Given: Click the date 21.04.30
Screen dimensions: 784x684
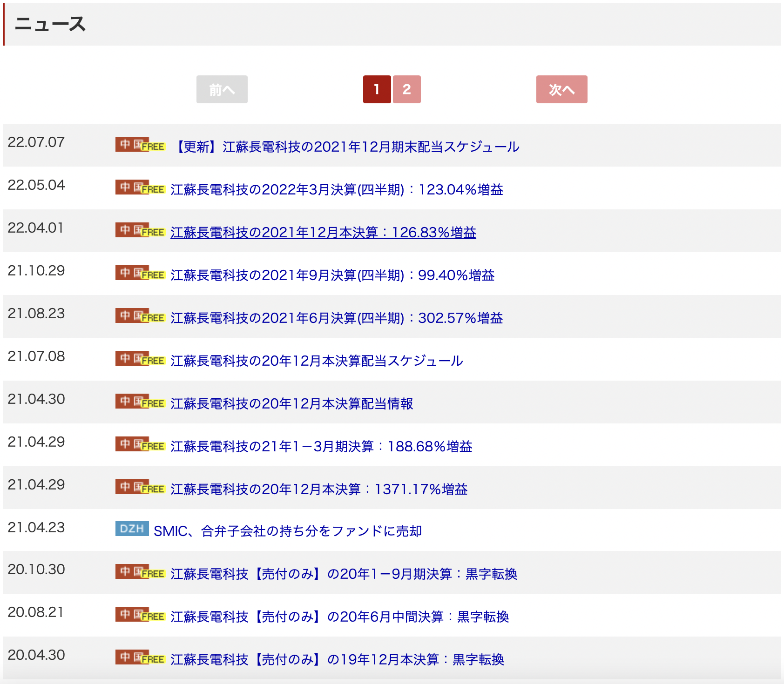Looking at the screenshot, I should (x=36, y=399).
